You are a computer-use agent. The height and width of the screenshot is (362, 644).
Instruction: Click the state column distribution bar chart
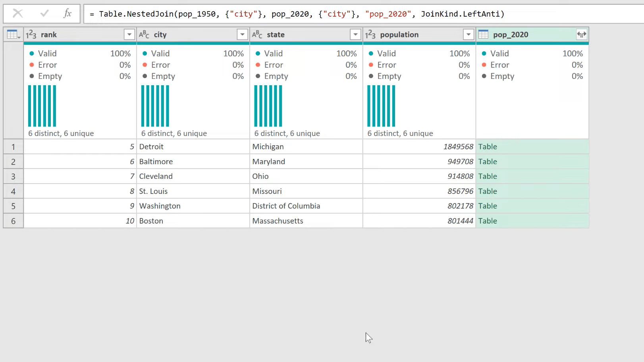(268, 106)
